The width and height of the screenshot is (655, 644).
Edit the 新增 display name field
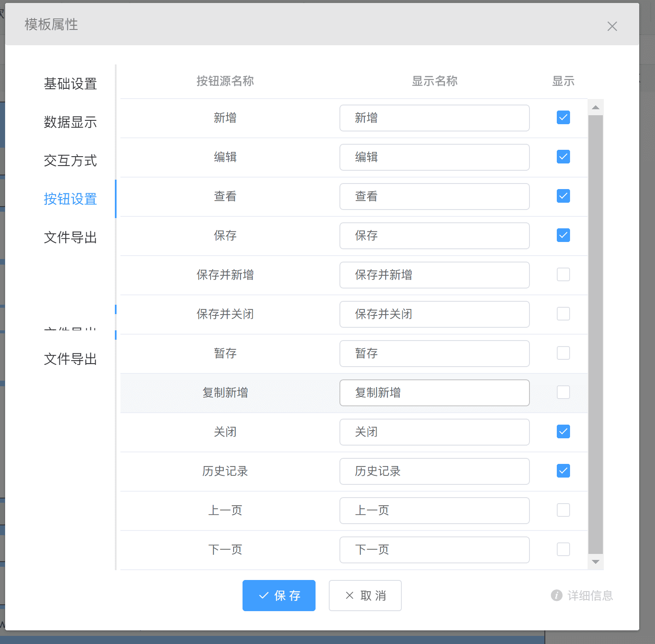click(x=434, y=118)
